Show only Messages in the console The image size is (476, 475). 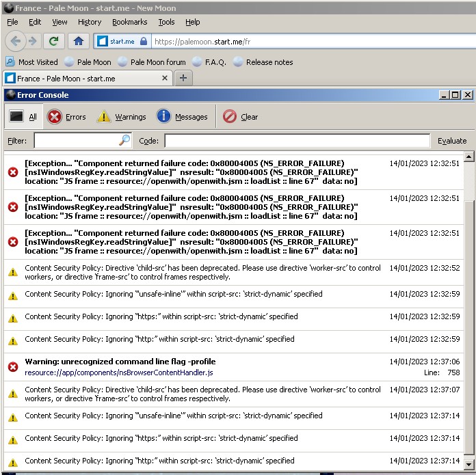click(x=182, y=117)
